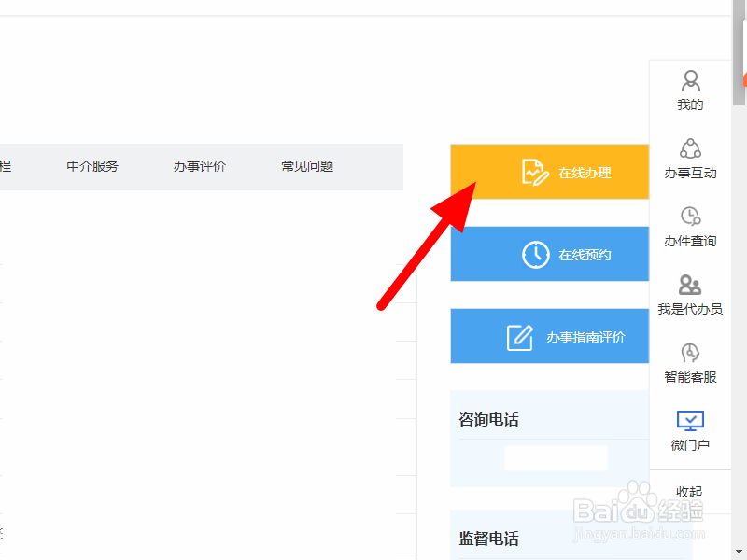Screen dimensions: 747x560
Task: Switch to 常见问题 tab
Action: 307,166
